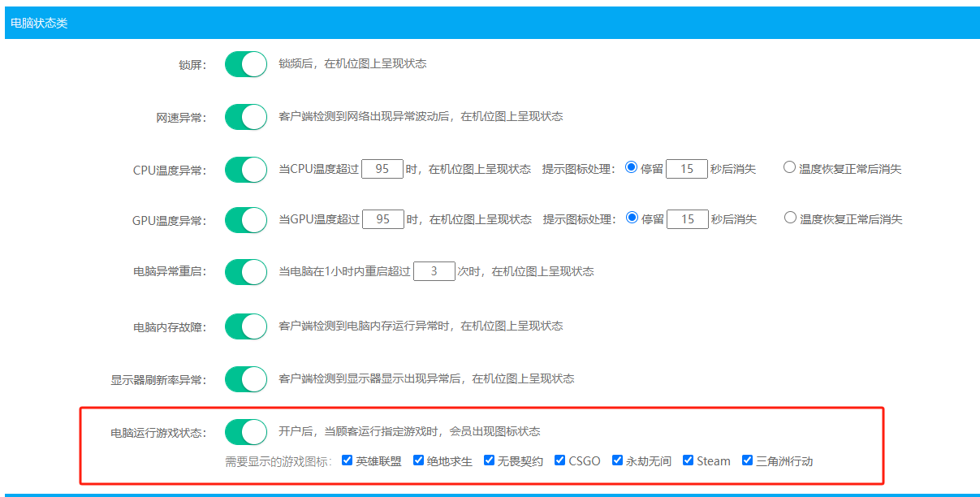The width and height of the screenshot is (980, 497).
Task: Select 停留 radio in CPU温度异常 row
Action: (x=632, y=168)
